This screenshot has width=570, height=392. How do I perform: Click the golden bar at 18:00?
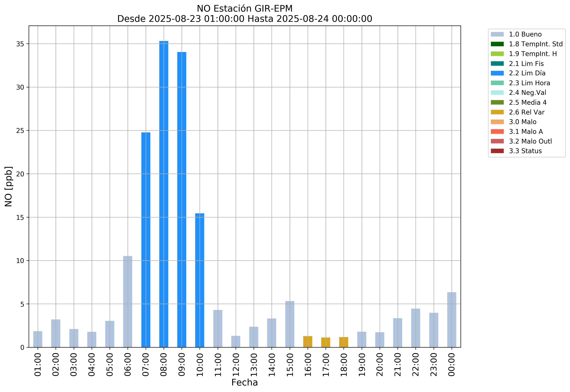[343, 342]
